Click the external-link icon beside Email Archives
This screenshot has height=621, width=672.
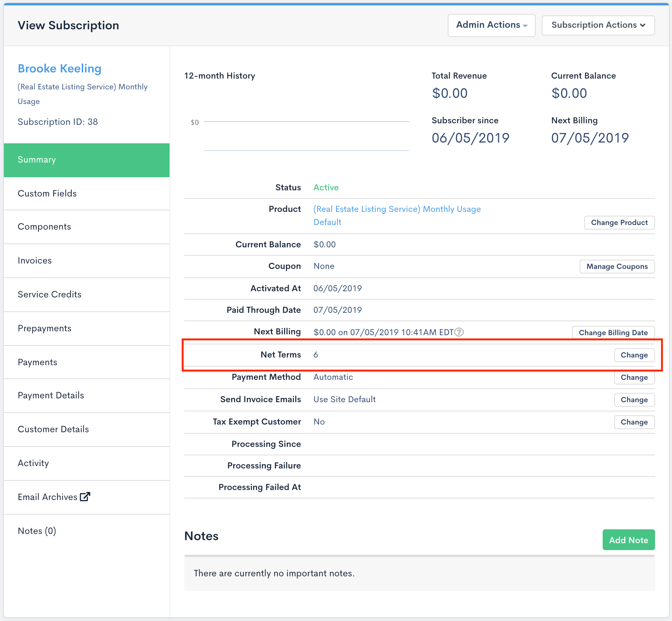[85, 497]
